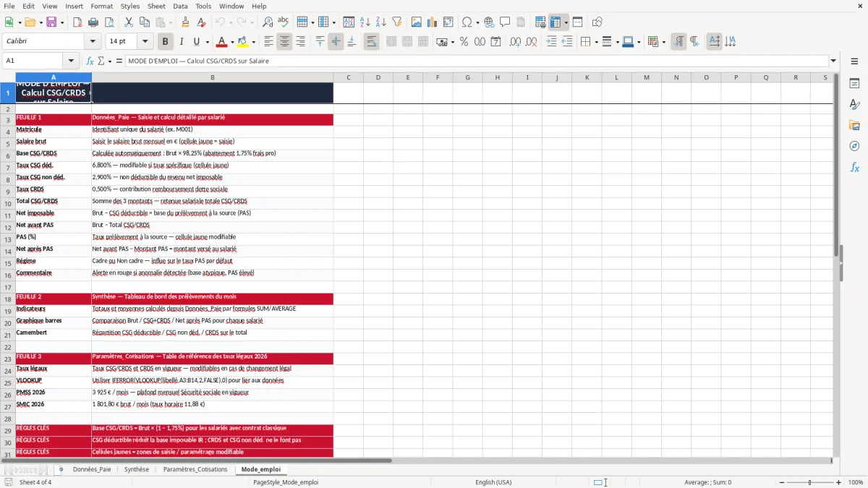The height and width of the screenshot is (488, 868).
Task: Open the Select Function sum button
Action: [x=103, y=61]
